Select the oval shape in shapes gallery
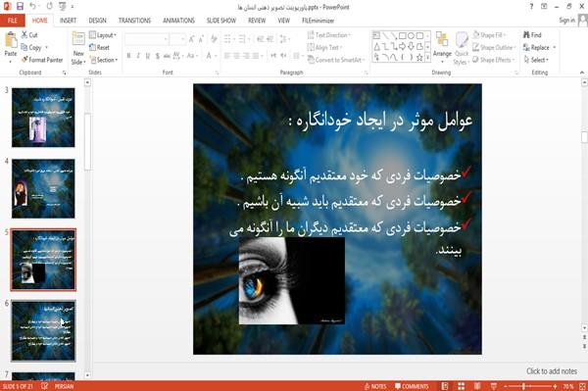Image resolution: width=588 pixels, height=391 pixels. [411, 36]
